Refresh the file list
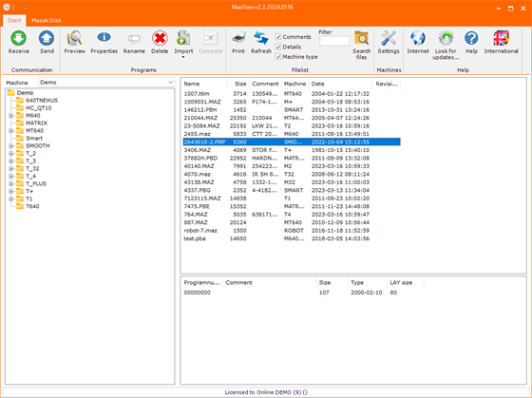This screenshot has width=532, height=398. (261, 38)
